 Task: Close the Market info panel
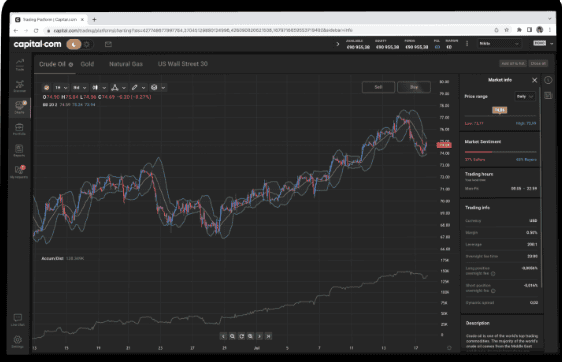pyautogui.click(x=534, y=80)
